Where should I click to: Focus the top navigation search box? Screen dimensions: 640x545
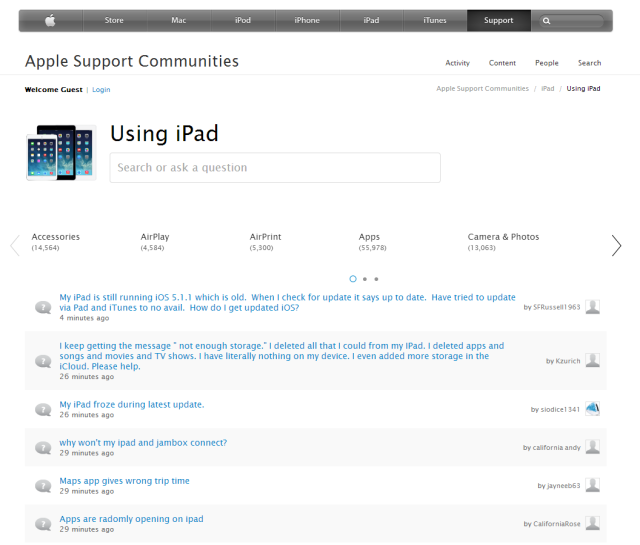[x=571, y=21]
